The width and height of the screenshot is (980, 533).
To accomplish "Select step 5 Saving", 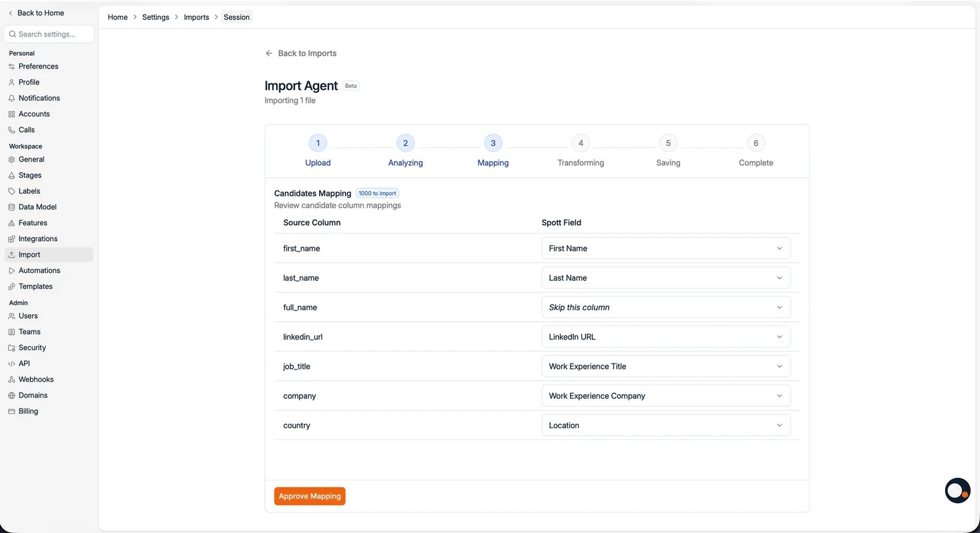I will point(668,151).
